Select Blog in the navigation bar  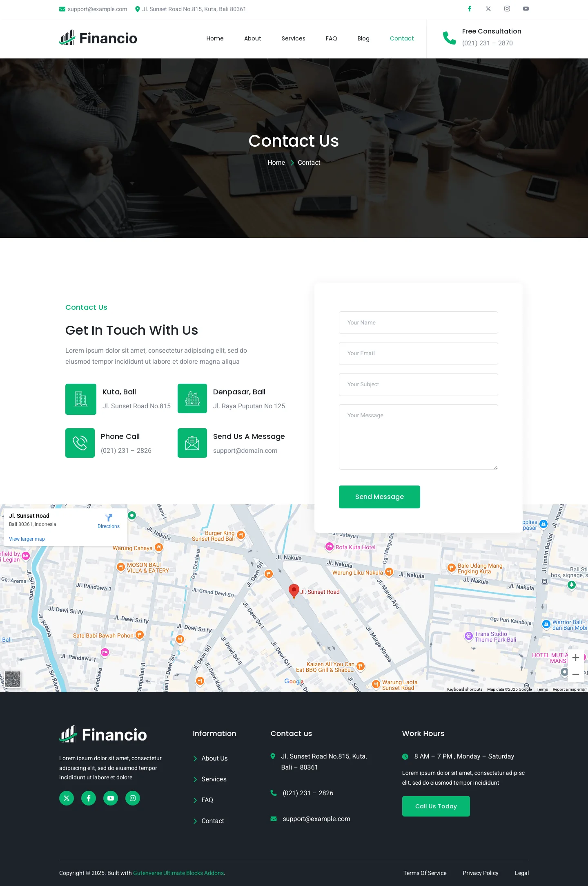click(363, 38)
